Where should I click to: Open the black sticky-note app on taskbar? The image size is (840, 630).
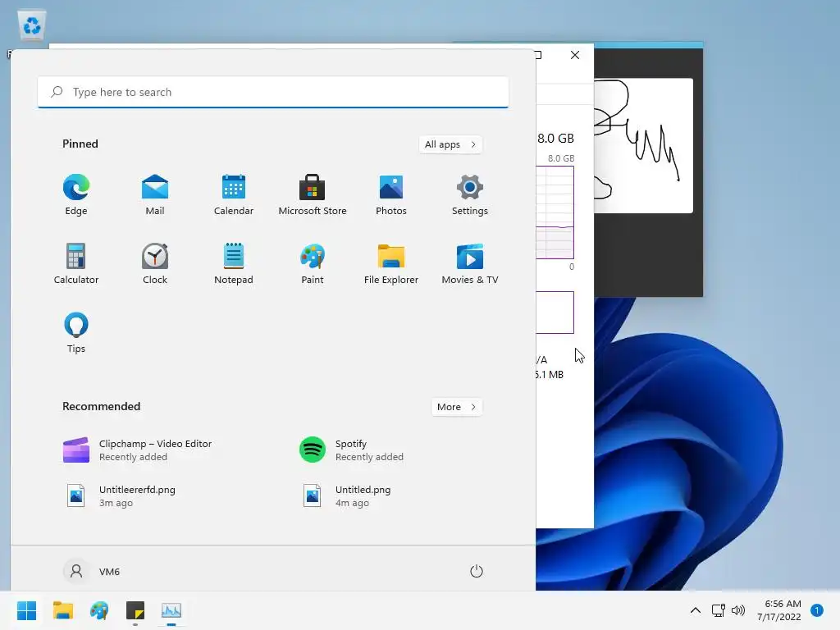coord(135,610)
